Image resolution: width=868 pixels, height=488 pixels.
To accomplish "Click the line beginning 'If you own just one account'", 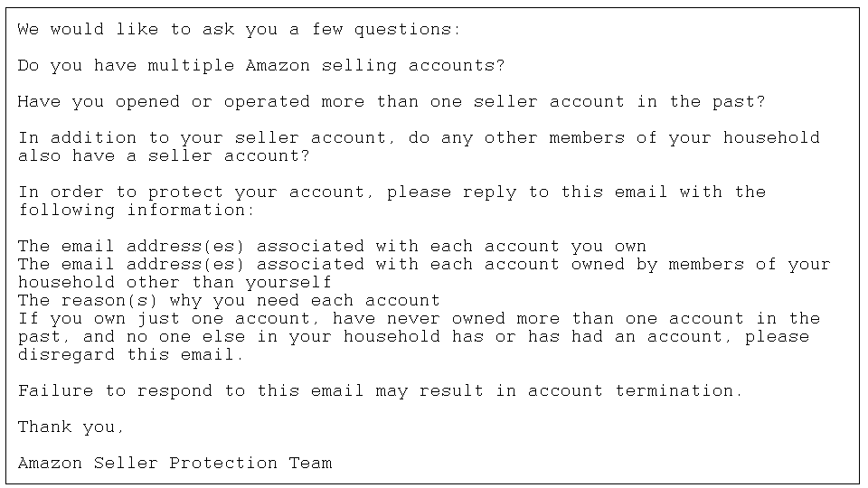I will pos(419,319).
